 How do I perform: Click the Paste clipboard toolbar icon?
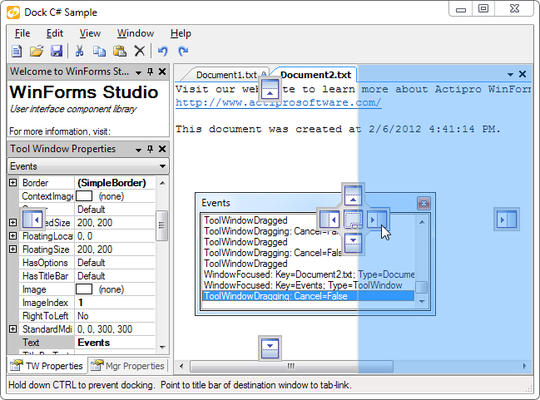(x=120, y=51)
